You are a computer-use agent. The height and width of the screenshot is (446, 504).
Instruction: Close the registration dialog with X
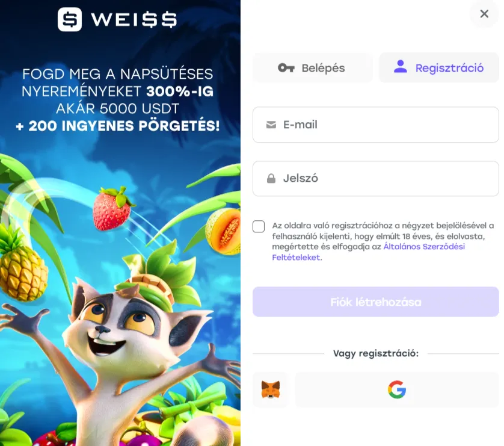[484, 14]
